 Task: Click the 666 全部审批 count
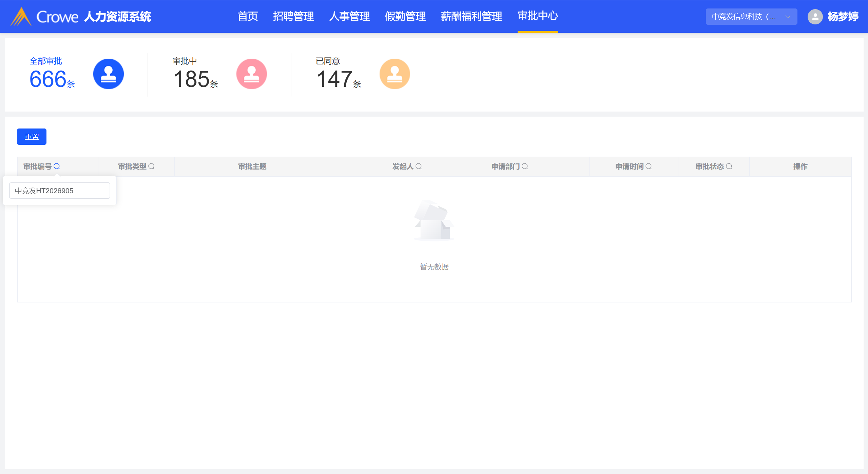(48, 79)
